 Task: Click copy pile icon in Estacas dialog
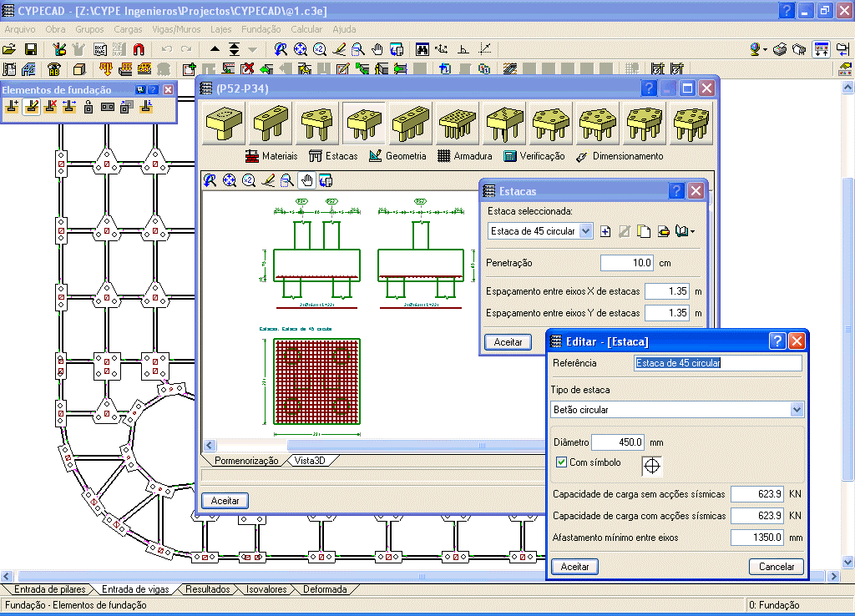pyautogui.click(x=644, y=231)
